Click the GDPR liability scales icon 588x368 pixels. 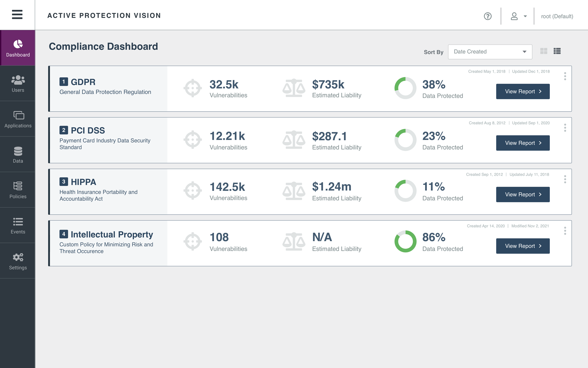(294, 88)
